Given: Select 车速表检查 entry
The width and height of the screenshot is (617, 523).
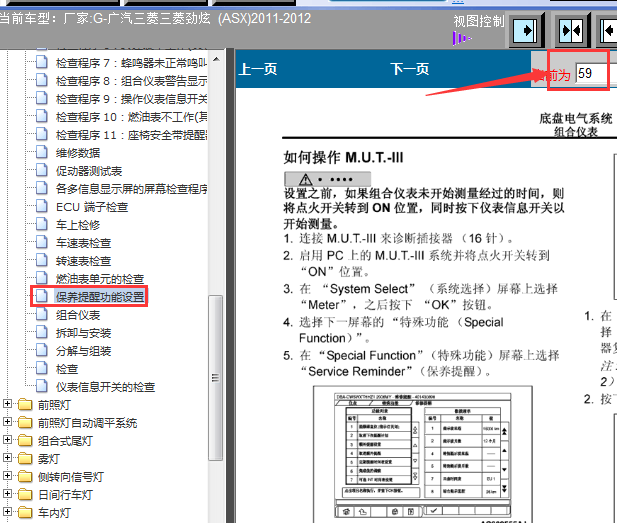Looking at the screenshot, I should tap(83, 243).
